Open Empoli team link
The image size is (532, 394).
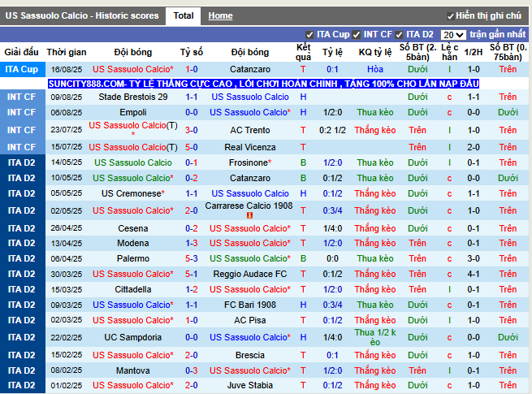coord(133,112)
